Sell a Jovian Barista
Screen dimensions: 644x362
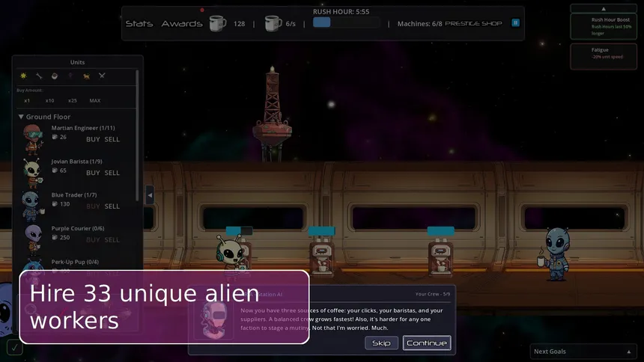pyautogui.click(x=112, y=173)
